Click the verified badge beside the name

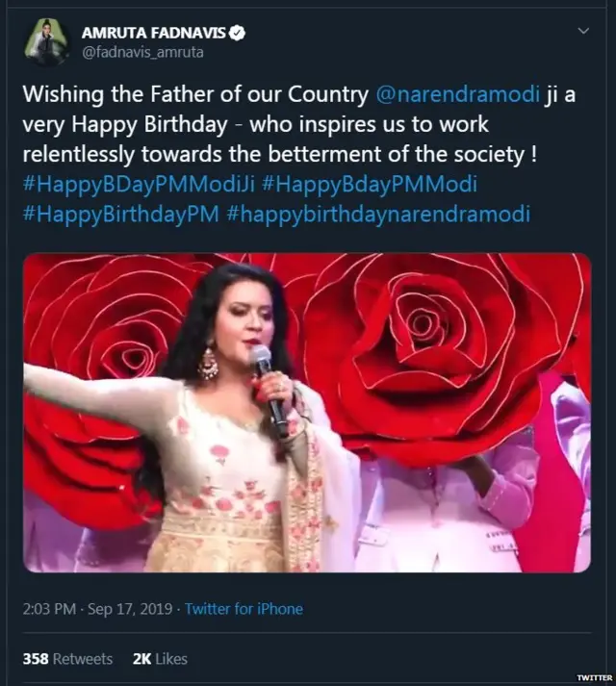[x=238, y=34]
